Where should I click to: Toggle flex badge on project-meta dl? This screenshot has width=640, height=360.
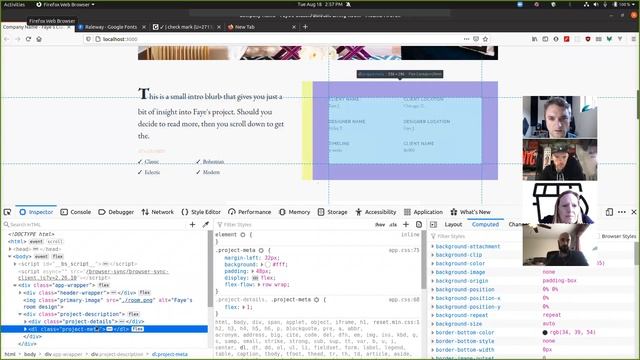point(138,329)
